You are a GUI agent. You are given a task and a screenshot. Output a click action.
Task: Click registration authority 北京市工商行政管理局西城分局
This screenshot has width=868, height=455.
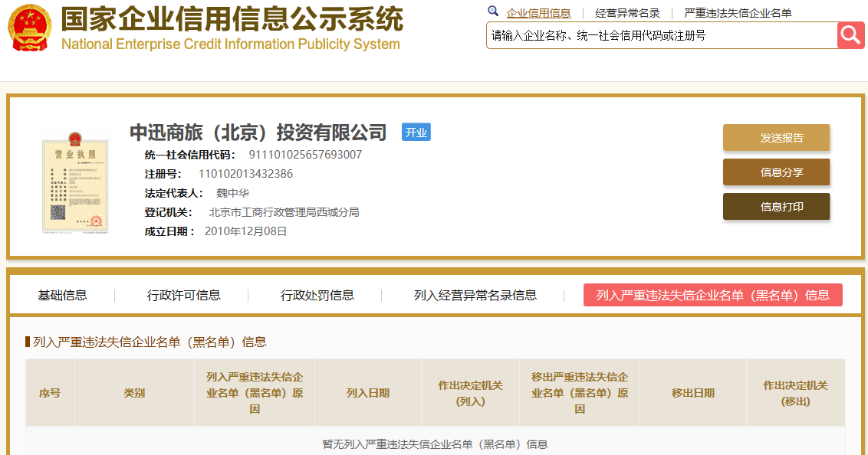284,212
